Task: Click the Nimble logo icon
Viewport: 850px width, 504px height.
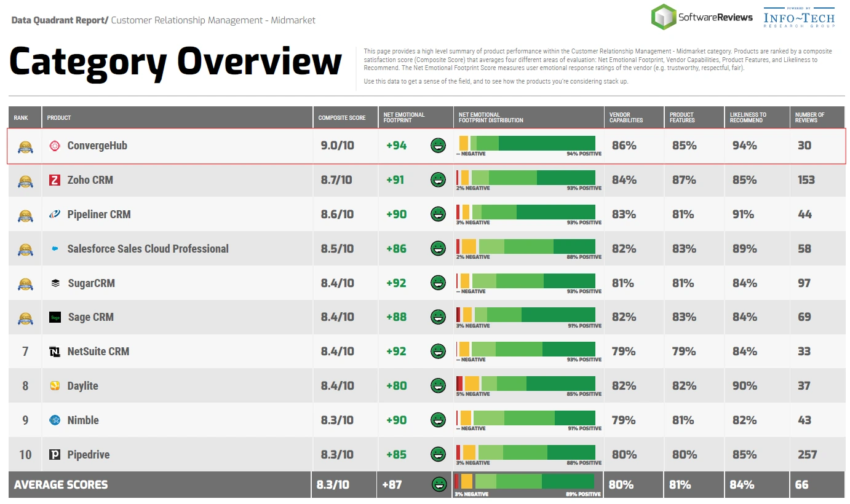Action: [55, 420]
